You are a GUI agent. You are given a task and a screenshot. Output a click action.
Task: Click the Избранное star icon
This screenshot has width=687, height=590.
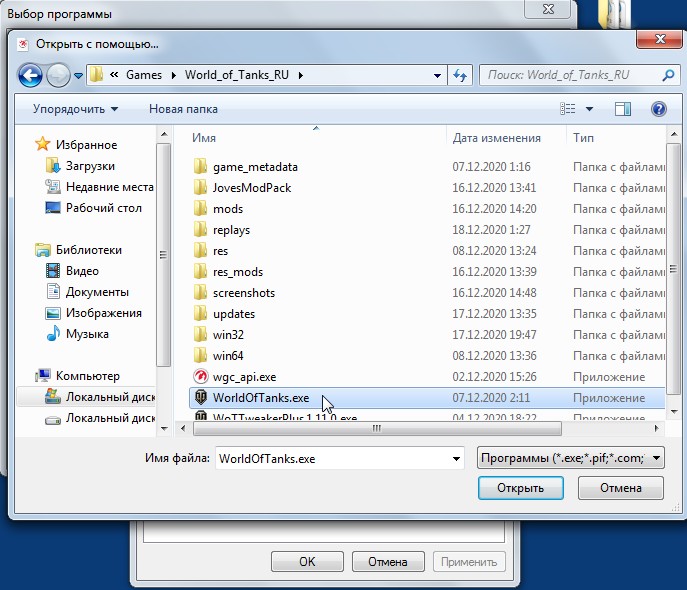pyautogui.click(x=42, y=144)
